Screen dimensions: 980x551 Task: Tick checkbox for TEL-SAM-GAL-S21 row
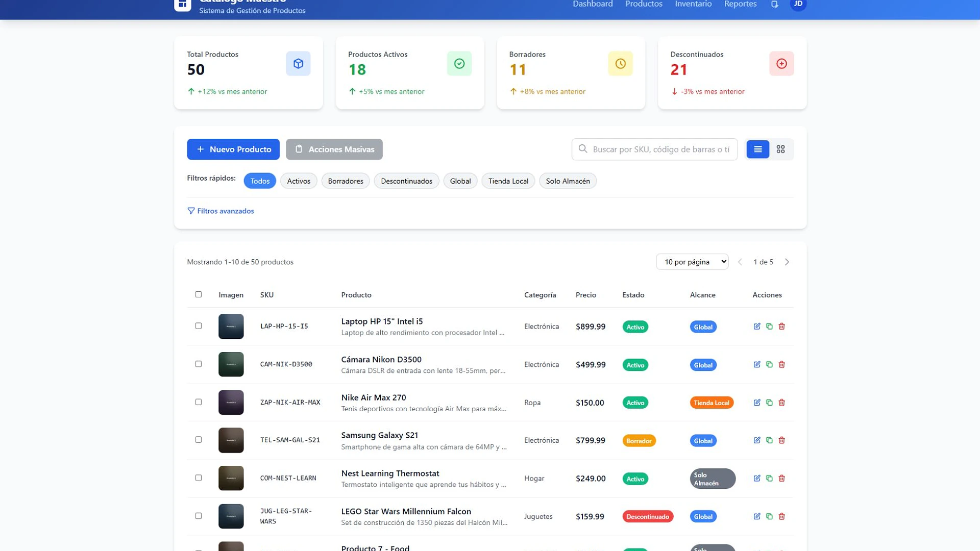click(x=199, y=440)
